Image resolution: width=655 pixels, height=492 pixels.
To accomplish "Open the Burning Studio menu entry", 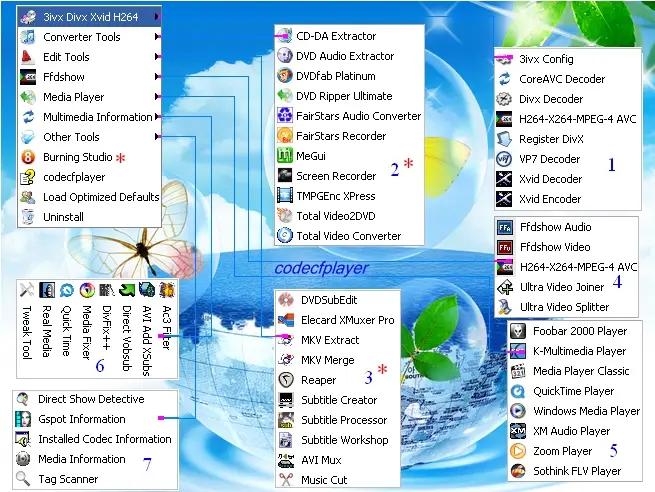I will coord(89,157).
